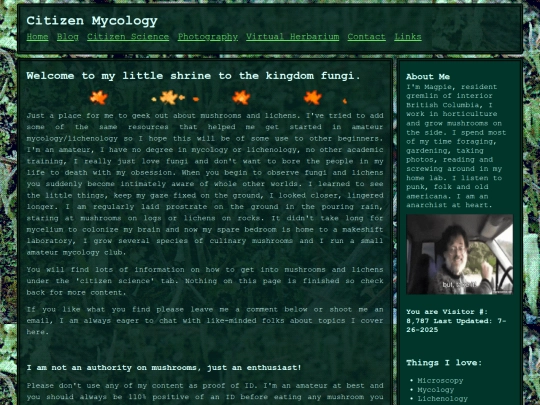Visit the Photography section
Screen dimensions: 540x405
208,37
